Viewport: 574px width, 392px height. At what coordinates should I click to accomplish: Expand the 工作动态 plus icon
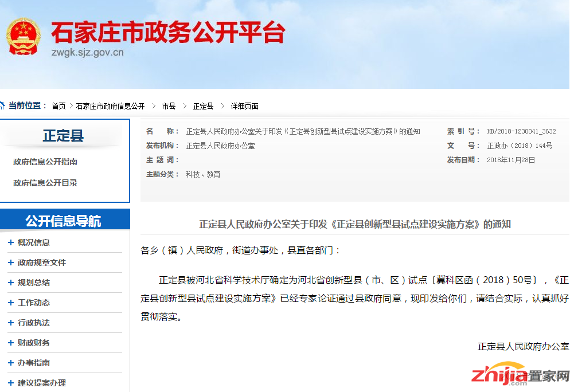click(11, 303)
